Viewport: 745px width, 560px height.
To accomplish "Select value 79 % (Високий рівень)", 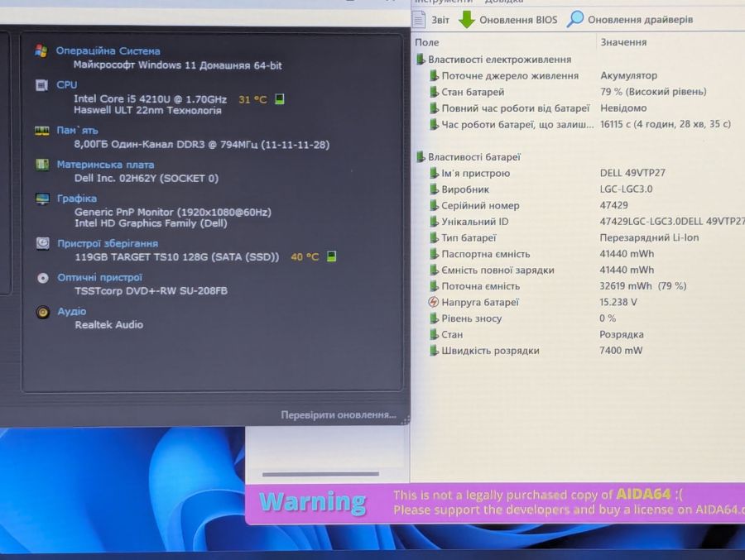I will point(653,92).
